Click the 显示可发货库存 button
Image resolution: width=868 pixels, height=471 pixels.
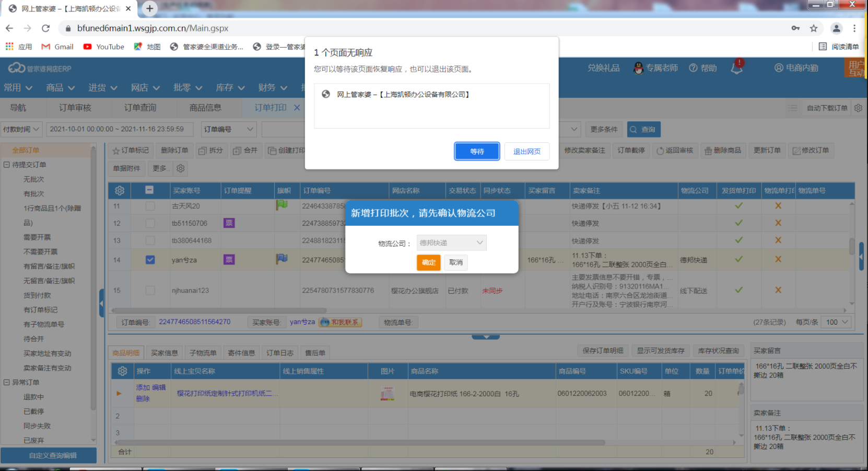coord(661,351)
